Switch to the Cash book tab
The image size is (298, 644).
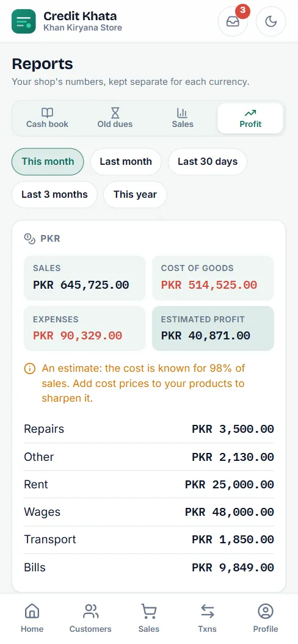point(47,118)
